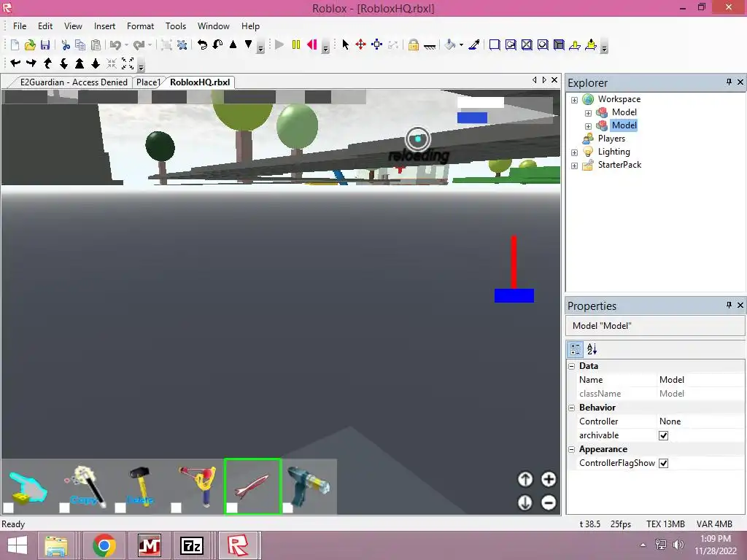Click the Redo arrow icon

coord(139,44)
